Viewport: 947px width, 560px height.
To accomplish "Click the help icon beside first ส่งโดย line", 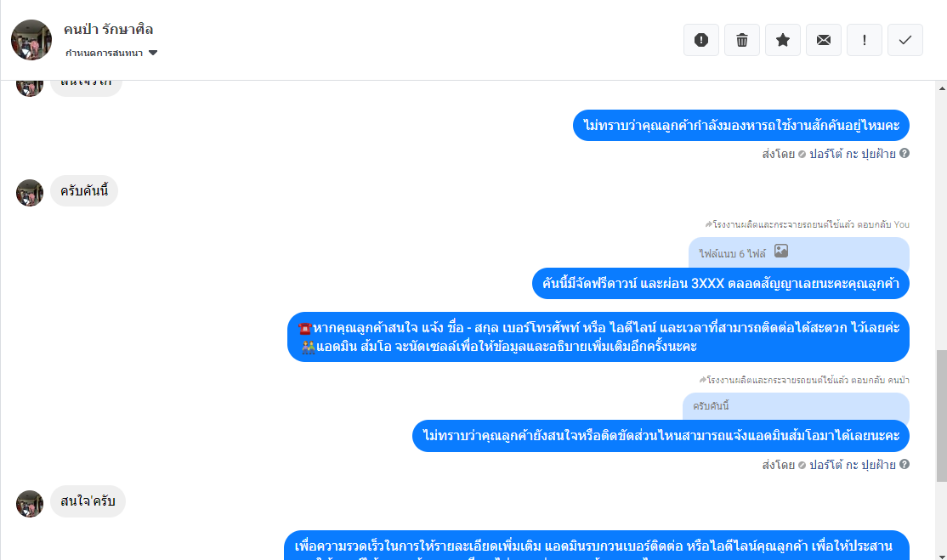I will click(904, 153).
